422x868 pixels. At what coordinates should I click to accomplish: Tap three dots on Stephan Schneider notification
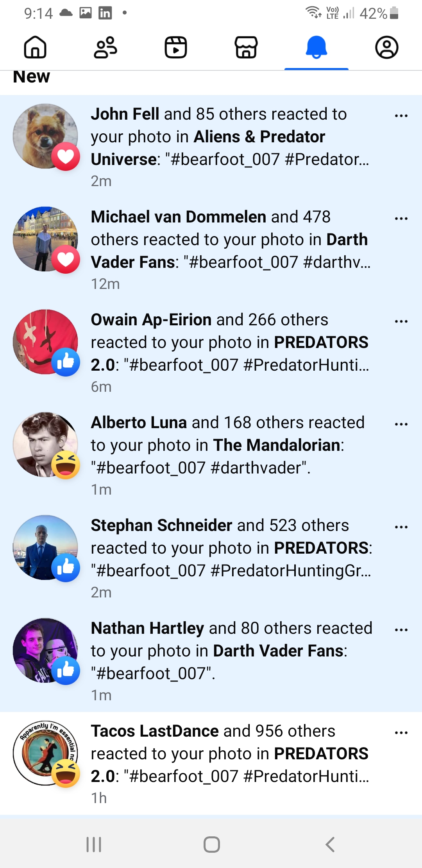[401, 527]
